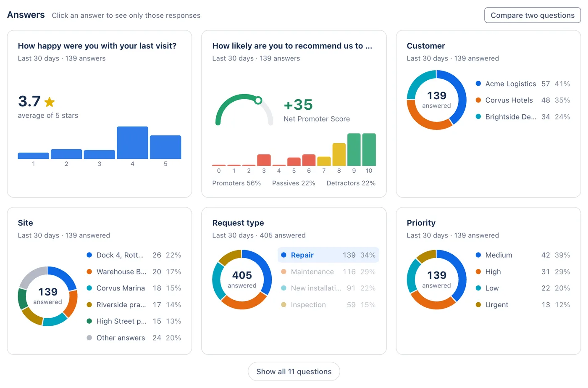Click the Detractors 22% label
This screenshot has width=588, height=388.
[x=351, y=183]
